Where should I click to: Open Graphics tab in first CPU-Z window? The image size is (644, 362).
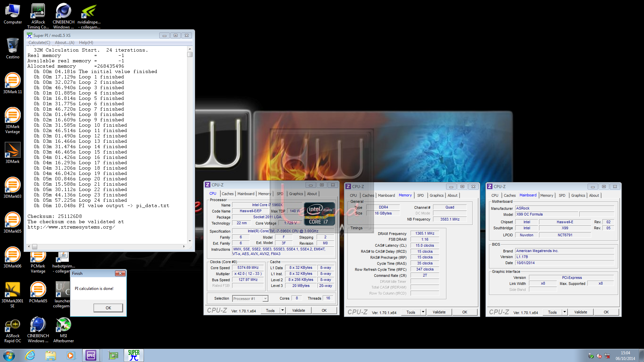click(x=296, y=194)
